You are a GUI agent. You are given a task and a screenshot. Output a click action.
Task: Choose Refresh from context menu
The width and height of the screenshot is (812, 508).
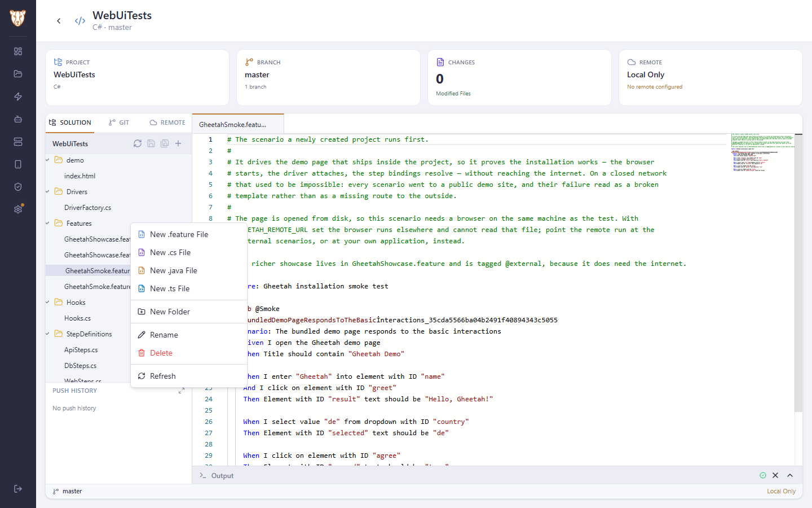click(189, 376)
